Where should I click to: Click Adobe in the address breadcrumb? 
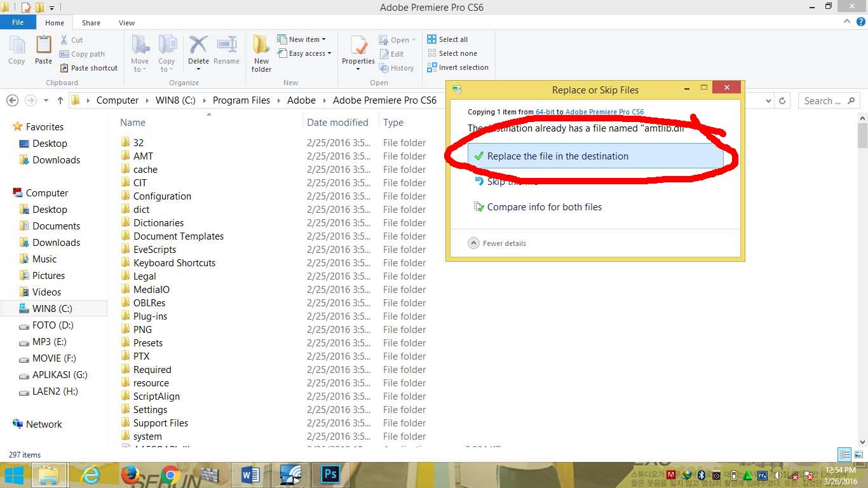301,100
